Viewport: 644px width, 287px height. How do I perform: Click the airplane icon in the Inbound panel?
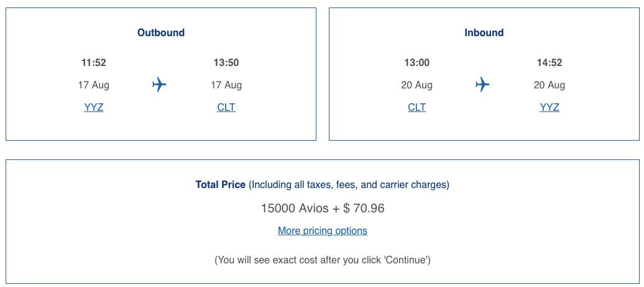pyautogui.click(x=482, y=85)
